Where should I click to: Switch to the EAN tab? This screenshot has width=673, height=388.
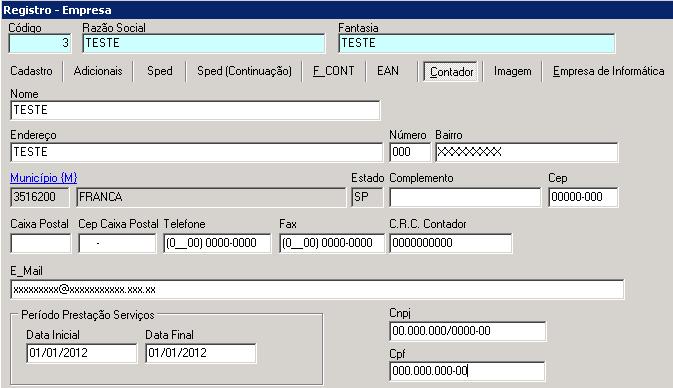click(388, 71)
